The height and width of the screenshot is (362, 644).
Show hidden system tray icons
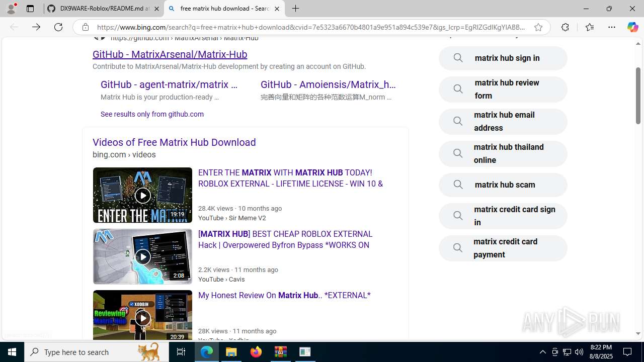pyautogui.click(x=542, y=352)
